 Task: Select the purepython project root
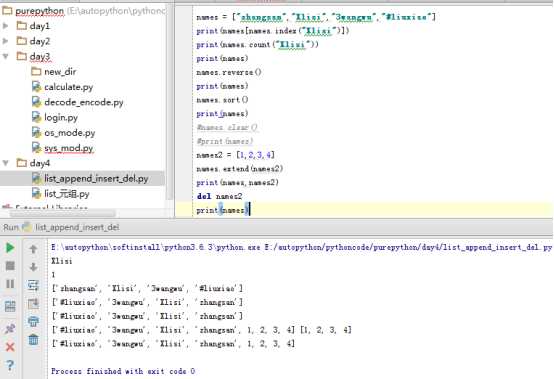point(39,11)
